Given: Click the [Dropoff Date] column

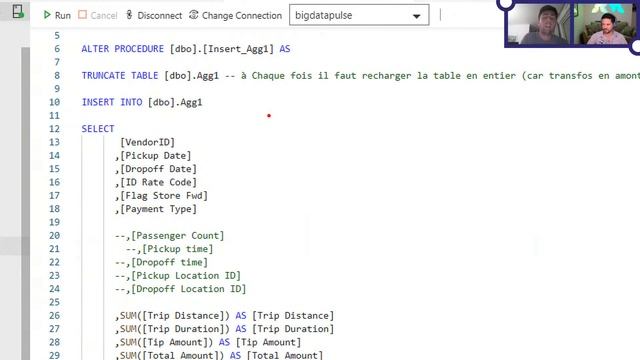Looking at the screenshot, I should [158, 169].
